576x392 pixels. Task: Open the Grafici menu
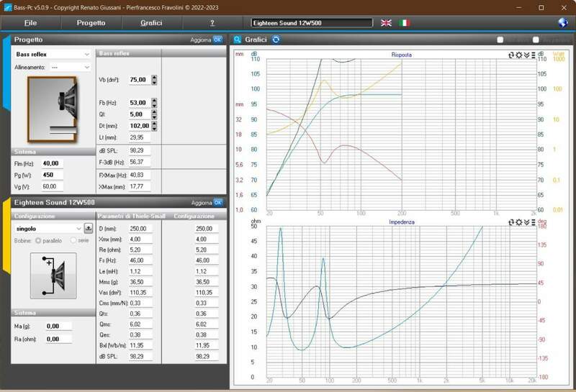pyautogui.click(x=151, y=23)
